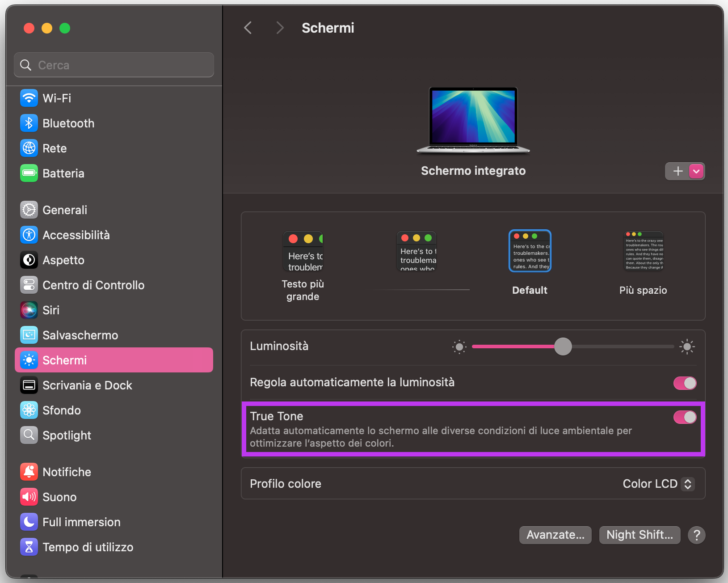Image resolution: width=728 pixels, height=583 pixels.
Task: Select the Batteria icon in sidebar
Action: (x=29, y=173)
